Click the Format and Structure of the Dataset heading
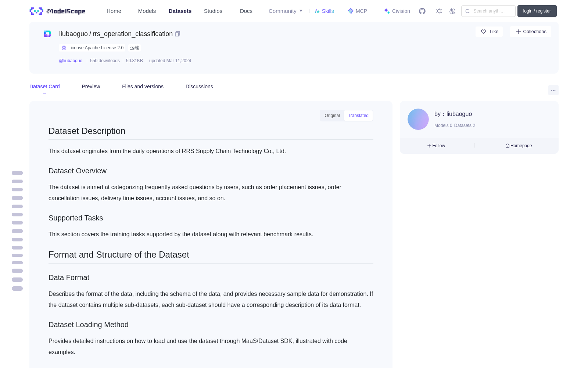Image resolution: width=588 pixels, height=368 pixels. 119,255
